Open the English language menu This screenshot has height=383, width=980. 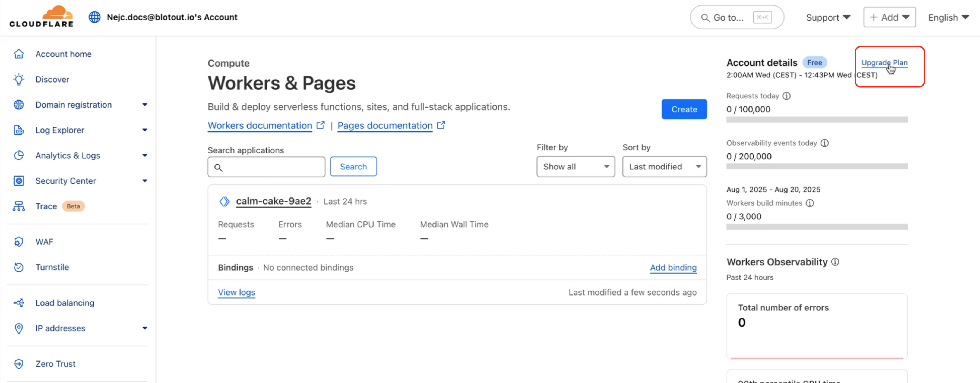tap(948, 17)
